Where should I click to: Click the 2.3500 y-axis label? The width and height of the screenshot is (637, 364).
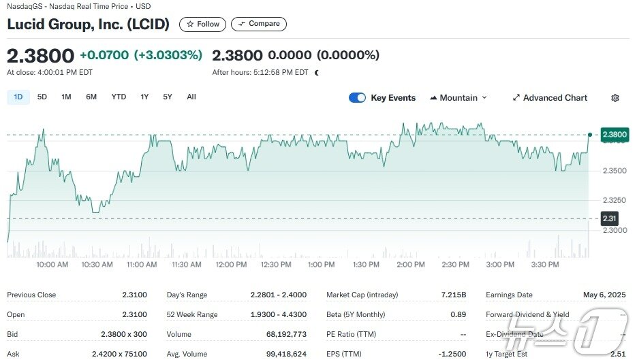tap(615, 171)
